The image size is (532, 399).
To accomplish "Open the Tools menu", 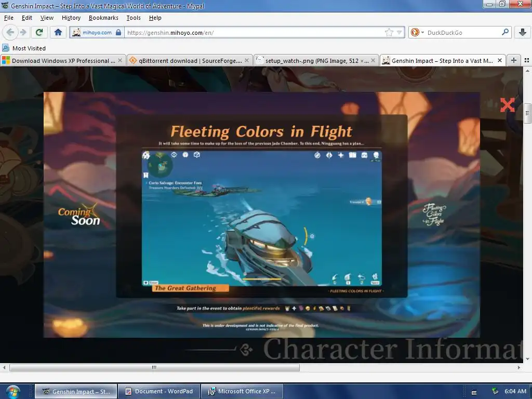I will click(x=134, y=18).
